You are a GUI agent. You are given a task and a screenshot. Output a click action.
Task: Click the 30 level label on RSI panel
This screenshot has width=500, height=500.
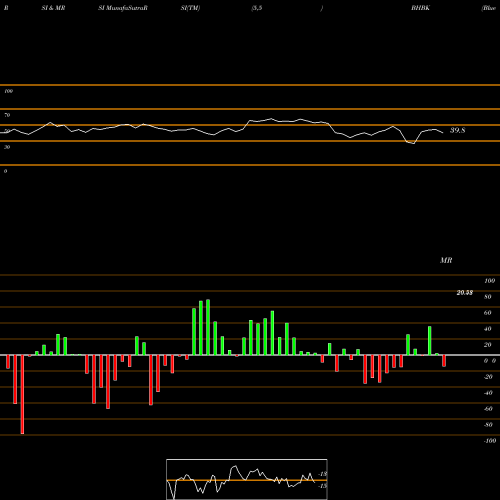pyautogui.click(x=7, y=147)
